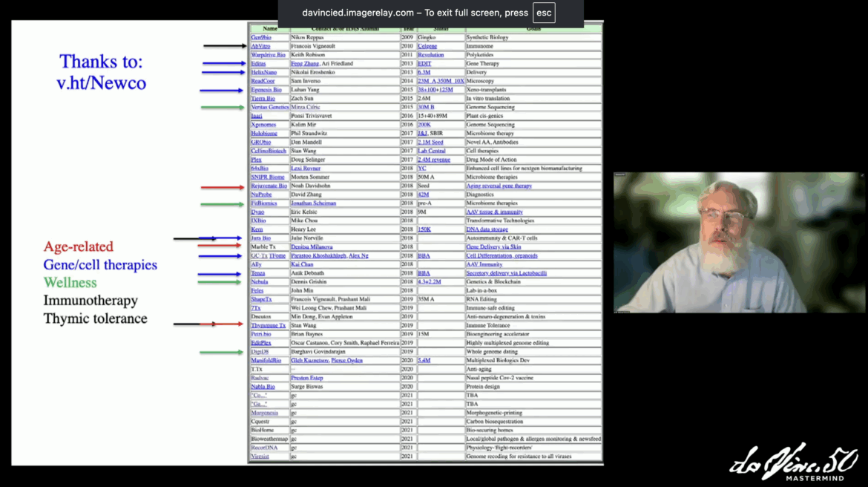The image size is (868, 487).
Task: Open the Nabla Bio link
Action: click(263, 387)
